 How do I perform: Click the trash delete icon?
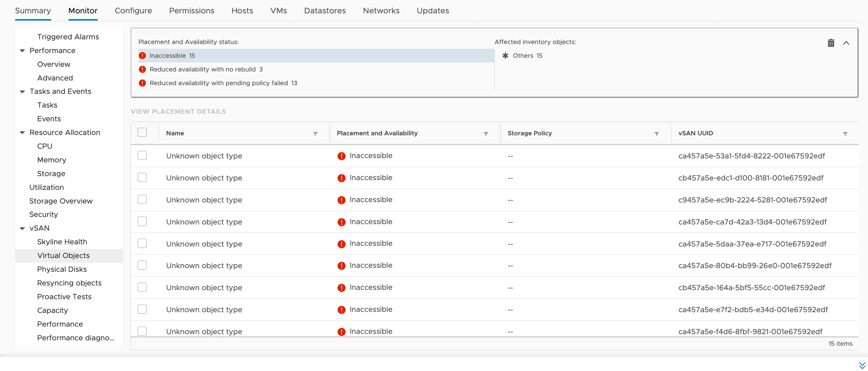831,43
